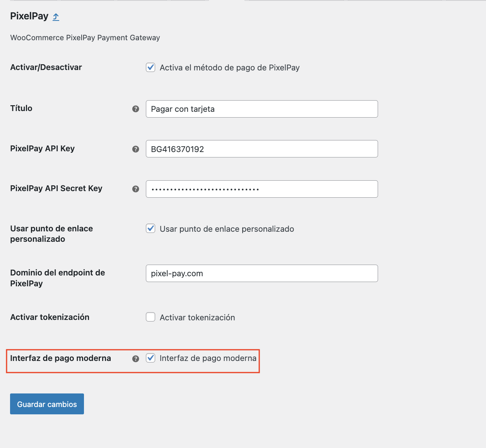This screenshot has height=448, width=486.
Task: Click the WooCommerce PixelPay Payment Gateway description
Action: click(x=85, y=38)
